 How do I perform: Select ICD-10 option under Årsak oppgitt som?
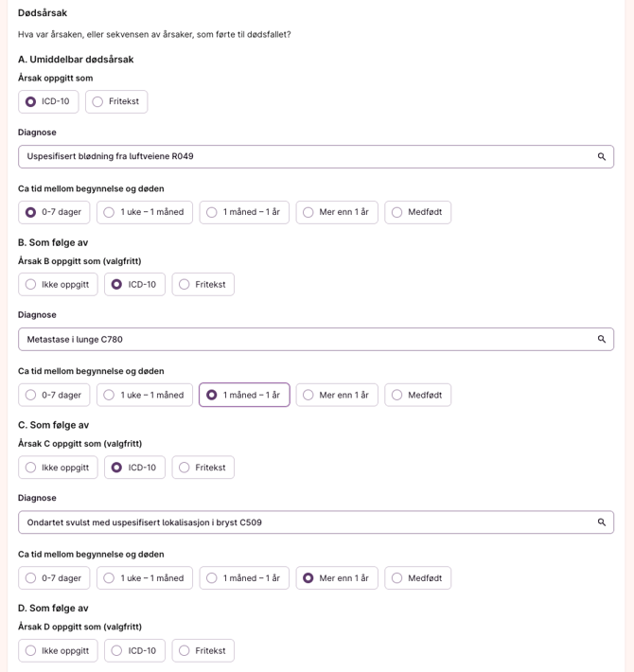coord(48,102)
